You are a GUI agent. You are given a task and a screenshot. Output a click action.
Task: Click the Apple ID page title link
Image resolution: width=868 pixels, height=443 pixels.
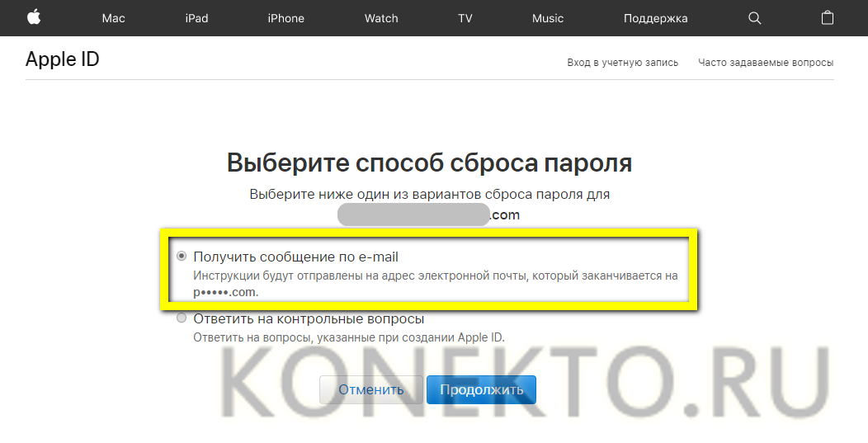point(63,59)
